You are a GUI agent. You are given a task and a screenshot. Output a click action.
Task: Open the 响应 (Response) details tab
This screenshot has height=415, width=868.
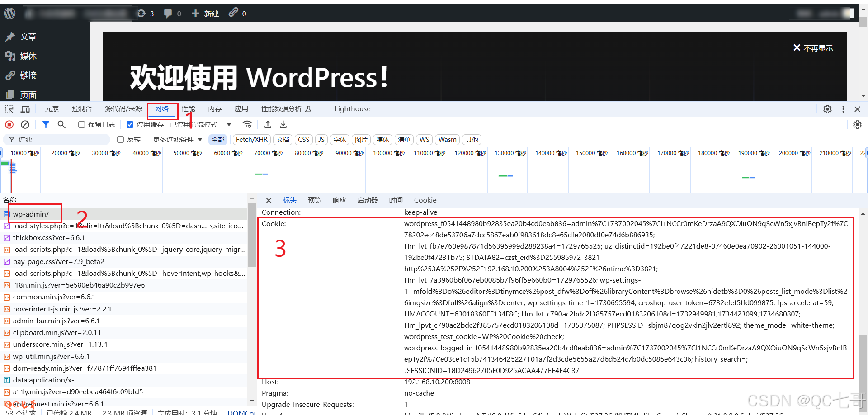339,200
